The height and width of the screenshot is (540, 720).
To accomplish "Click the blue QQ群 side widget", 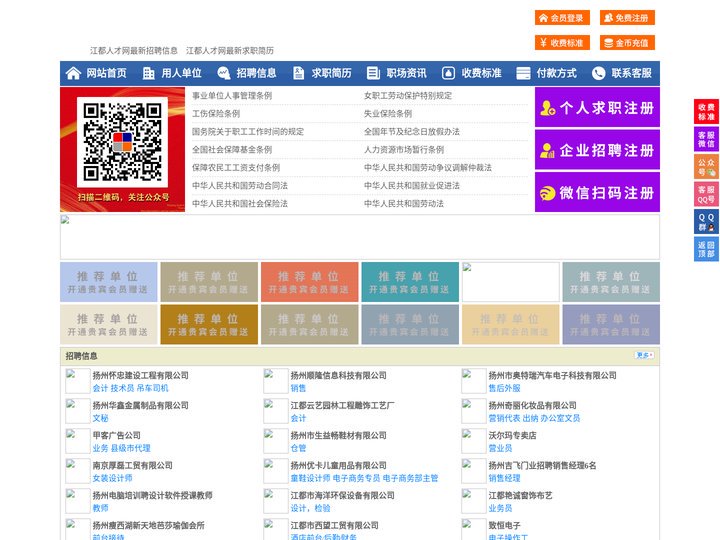I will point(706,222).
